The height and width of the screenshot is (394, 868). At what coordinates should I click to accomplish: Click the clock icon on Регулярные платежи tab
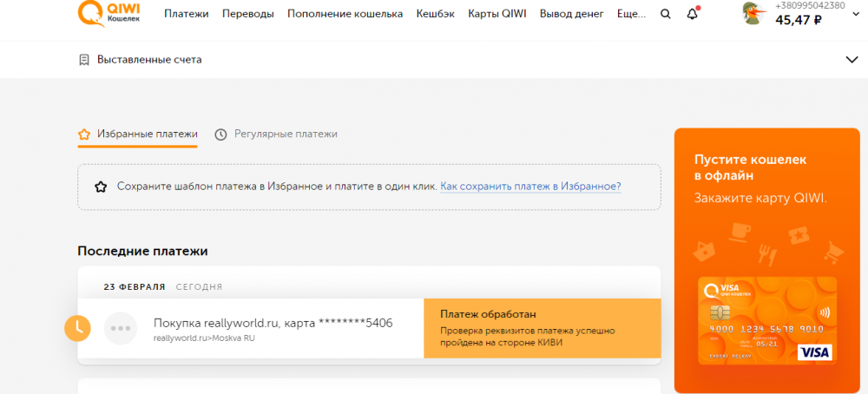(220, 135)
